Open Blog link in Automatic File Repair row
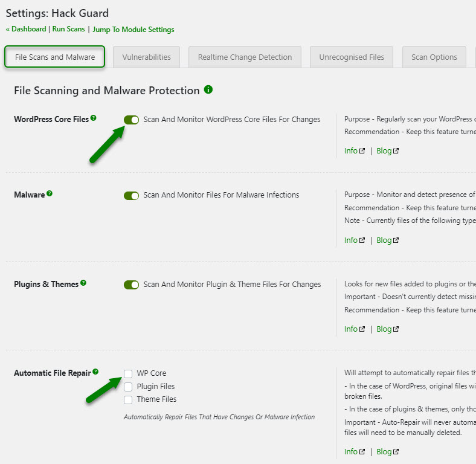This screenshot has height=464, width=476. coord(387,451)
